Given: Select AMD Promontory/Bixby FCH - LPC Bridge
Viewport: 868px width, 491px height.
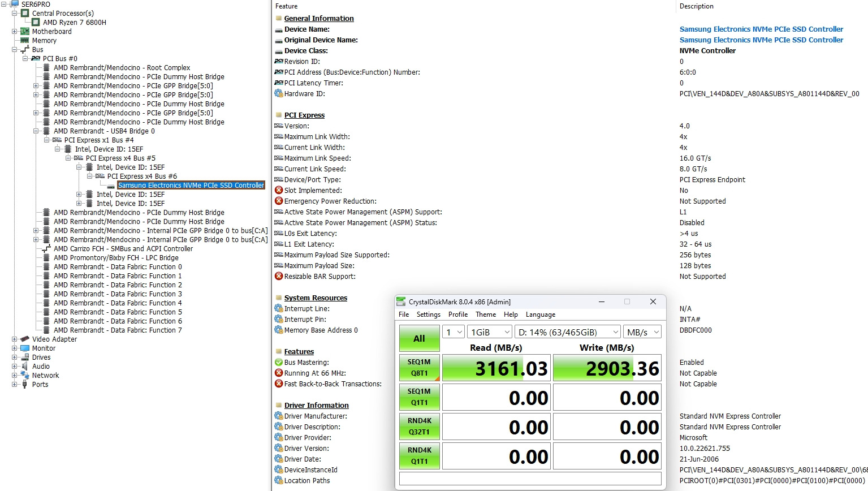Looking at the screenshot, I should pos(116,257).
